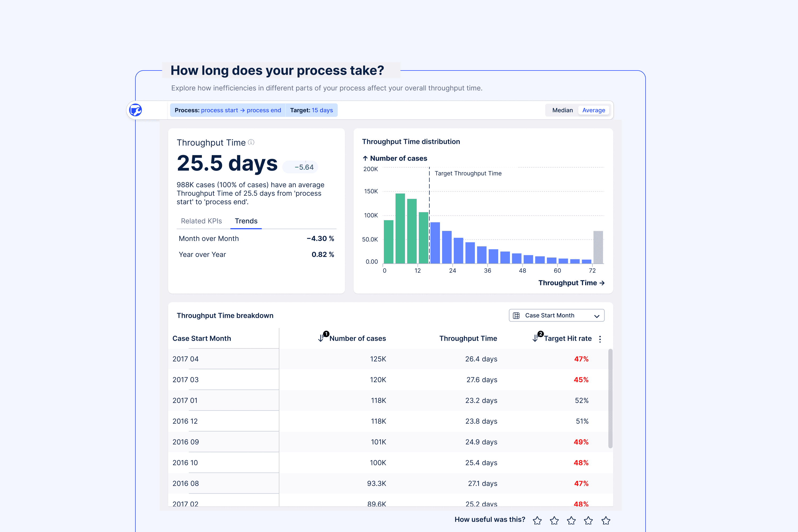This screenshot has height=532, width=798.
Task: Click the 25.4 days throughput value
Action: click(x=481, y=463)
